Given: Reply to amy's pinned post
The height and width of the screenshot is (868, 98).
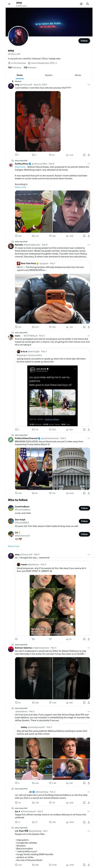Looking at the screenshot, I should coord(16,155).
